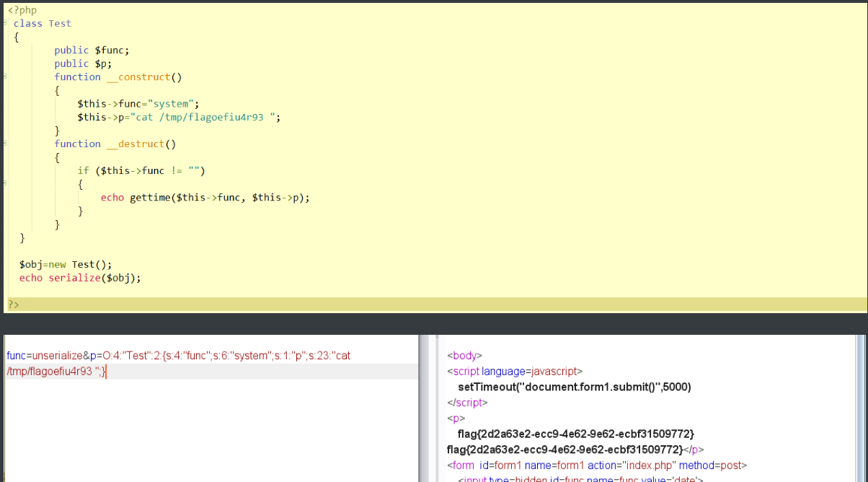
Task: Collapse the function __destruct() fold marker
Action: tap(4, 144)
